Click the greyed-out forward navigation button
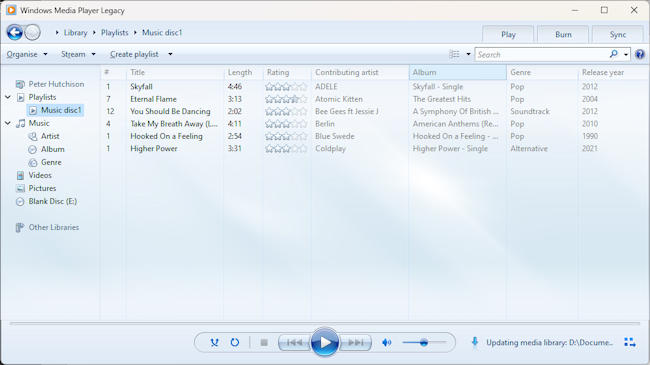The image size is (650, 365). (x=32, y=32)
